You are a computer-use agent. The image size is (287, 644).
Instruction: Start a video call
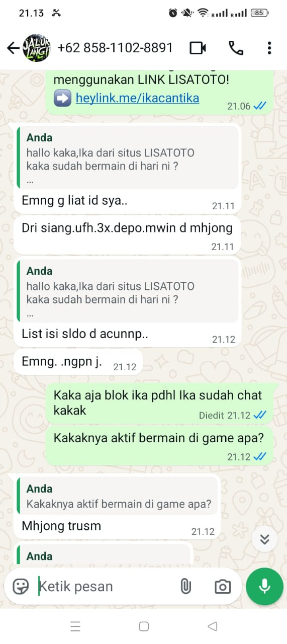198,48
